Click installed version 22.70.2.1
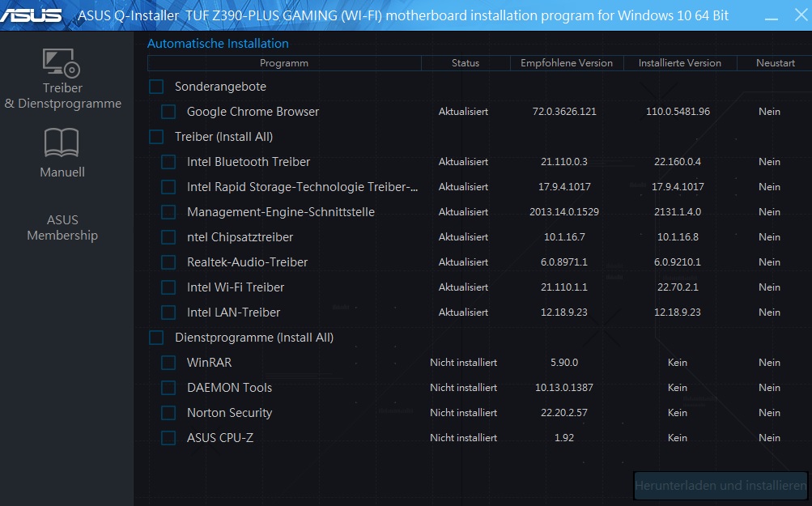 click(678, 287)
